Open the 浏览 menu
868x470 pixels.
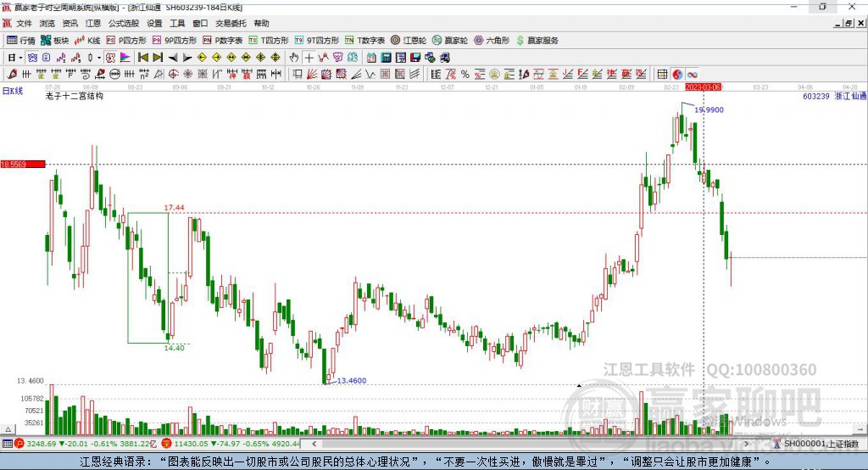47,23
